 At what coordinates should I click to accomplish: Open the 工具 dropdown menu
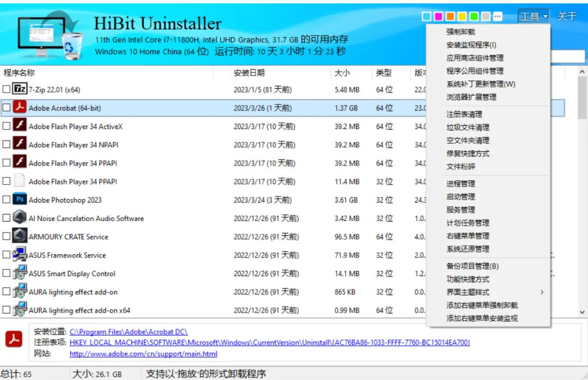(534, 16)
